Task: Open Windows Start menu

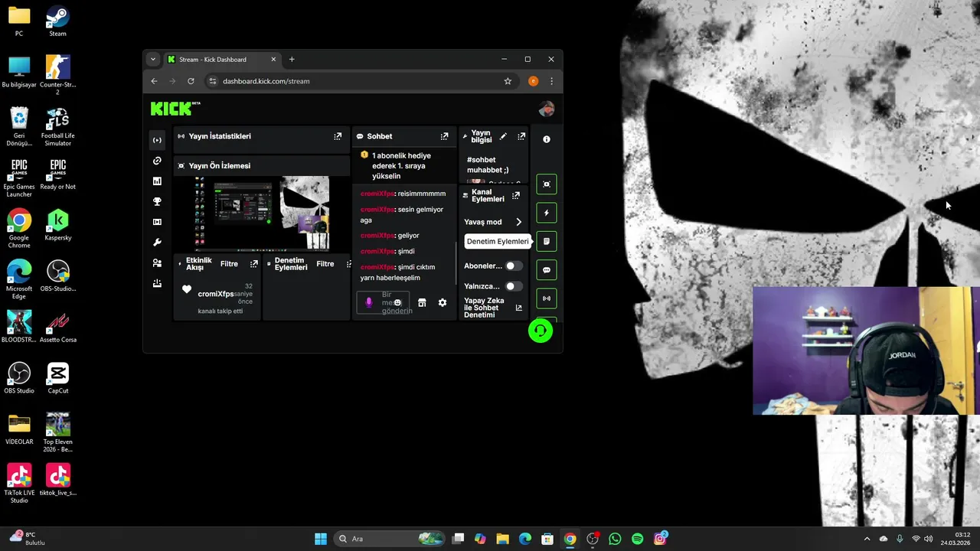Action: (x=321, y=539)
